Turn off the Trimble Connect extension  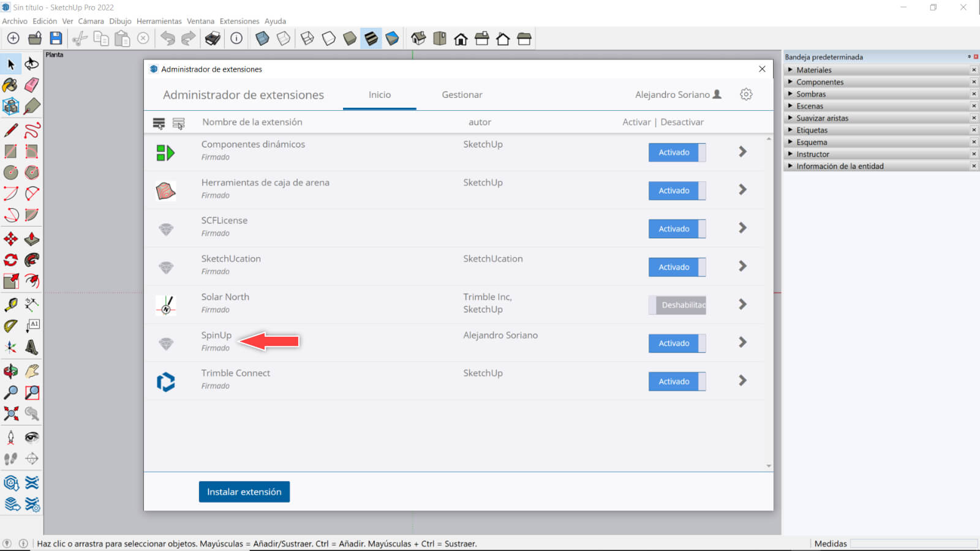[x=677, y=381]
